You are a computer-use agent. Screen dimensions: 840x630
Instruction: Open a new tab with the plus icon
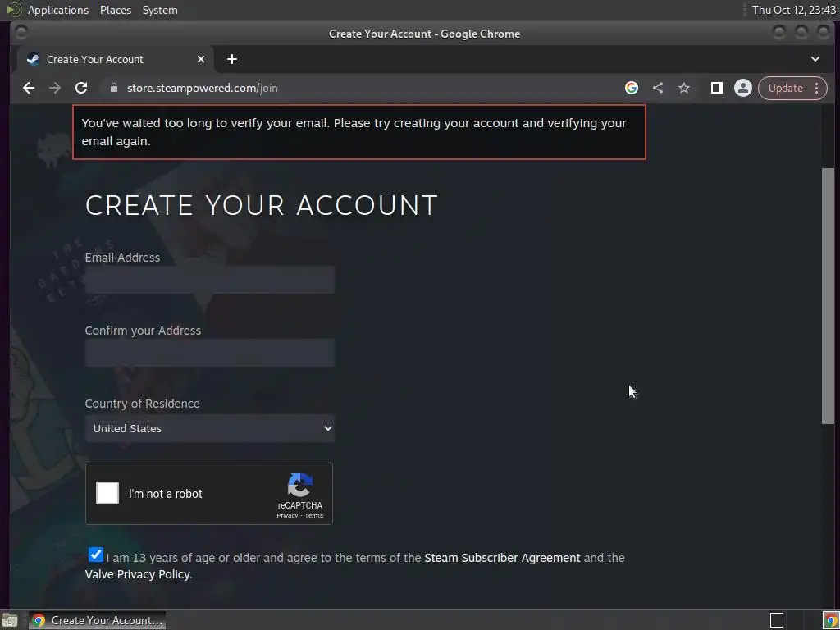(232, 59)
